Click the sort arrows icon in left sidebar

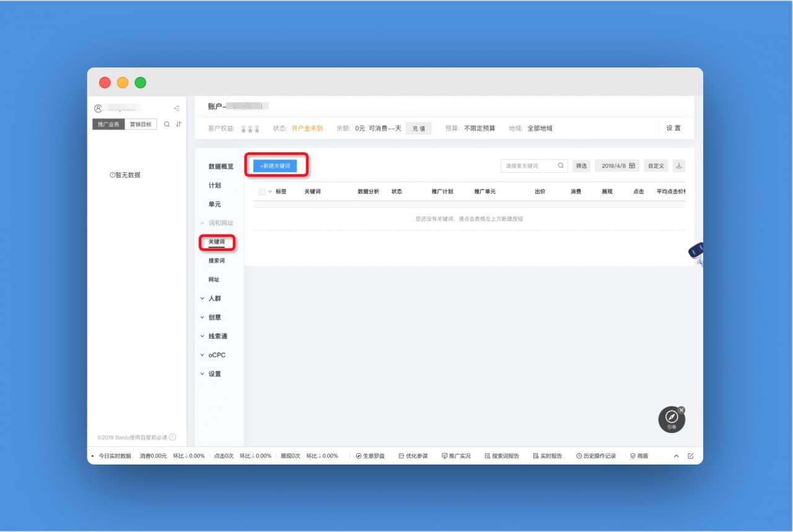[178, 124]
